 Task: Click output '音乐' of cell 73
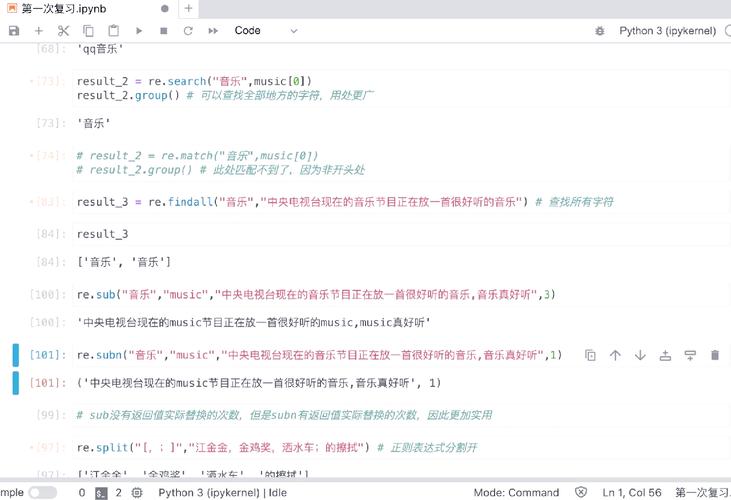[x=94, y=123]
